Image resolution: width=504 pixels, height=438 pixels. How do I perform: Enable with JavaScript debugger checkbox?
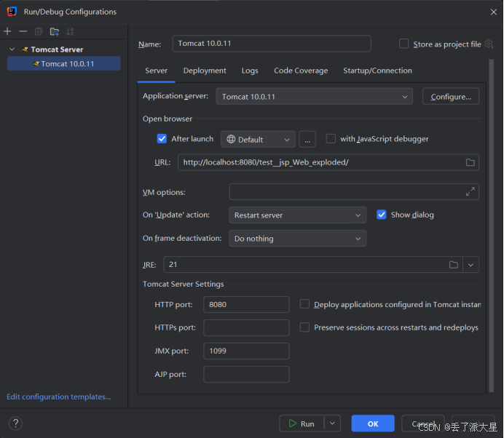click(x=331, y=139)
